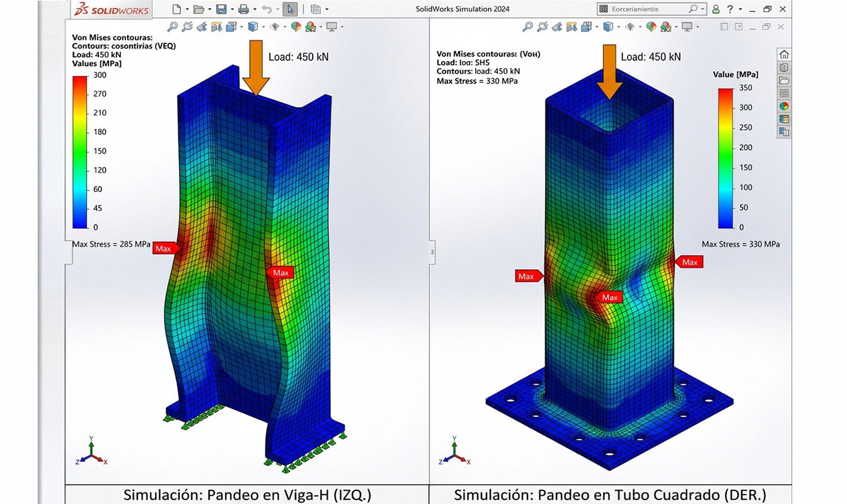The height and width of the screenshot is (504, 847).
Task: Click Apply Scene icon in left viewport
Action: tap(311, 26)
